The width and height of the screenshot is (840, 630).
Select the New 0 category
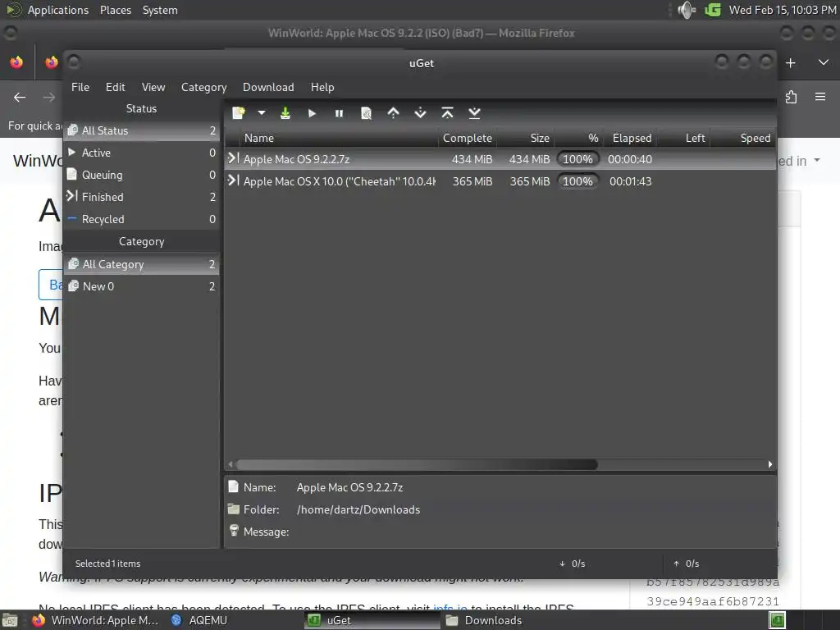(141, 286)
